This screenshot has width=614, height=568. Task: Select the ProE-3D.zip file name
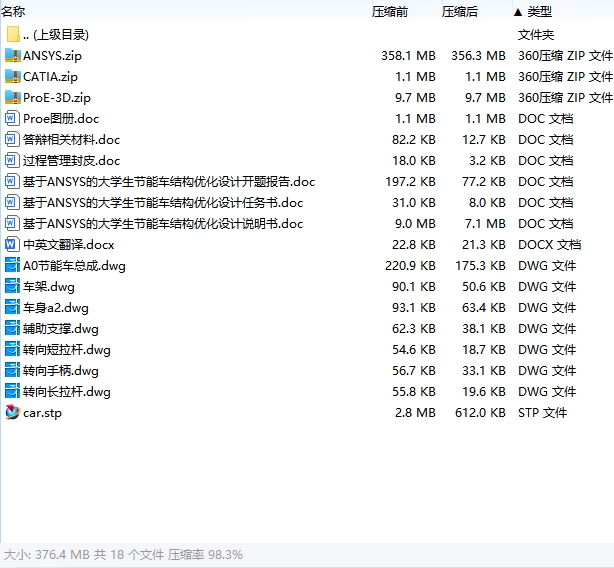tap(57, 97)
